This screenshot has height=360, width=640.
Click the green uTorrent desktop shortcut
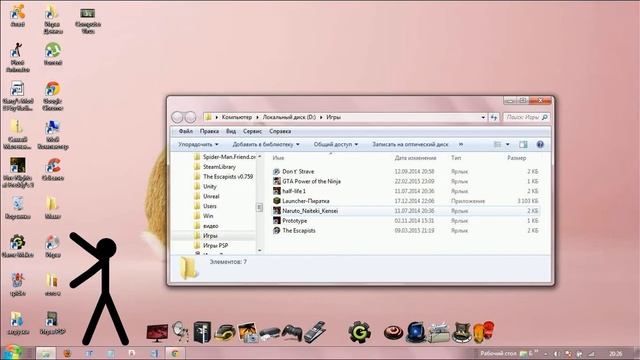53,54
